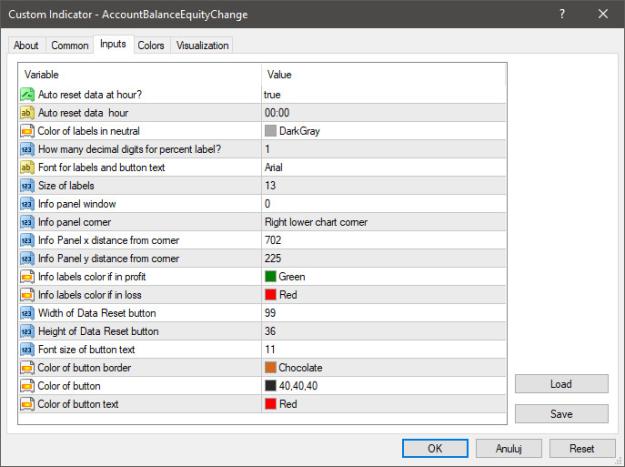Click the help question mark in title bar

(x=562, y=14)
